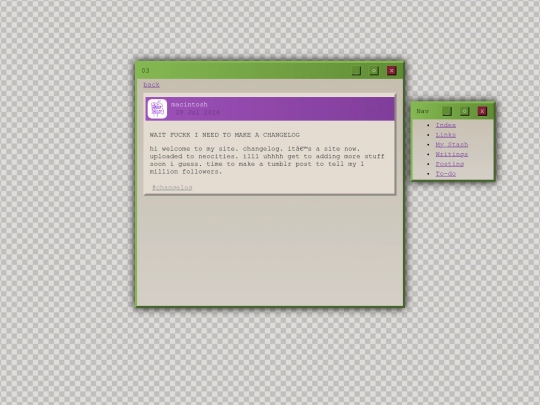Open Posting page in Nav window

click(x=450, y=164)
